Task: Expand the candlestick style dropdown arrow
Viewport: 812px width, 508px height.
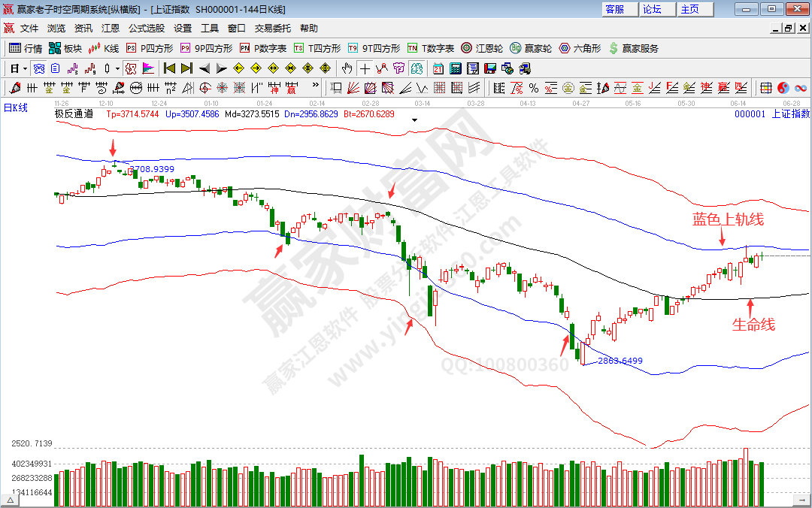Action: coord(117,68)
